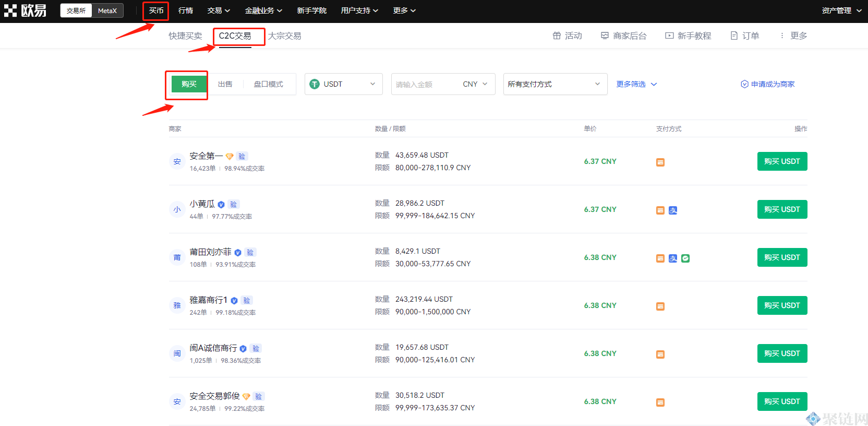This screenshot has height=426, width=868.
Task: Open 所有支付方式 payment method dropdown
Action: [555, 84]
